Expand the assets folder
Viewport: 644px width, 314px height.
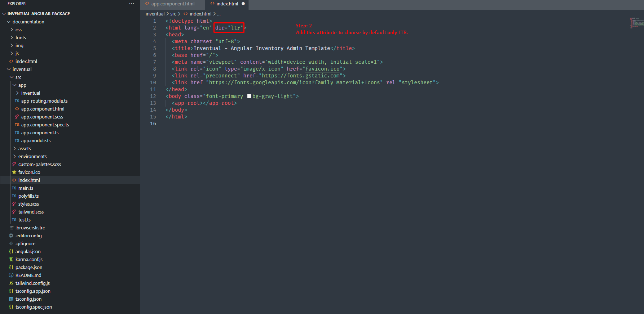14,148
